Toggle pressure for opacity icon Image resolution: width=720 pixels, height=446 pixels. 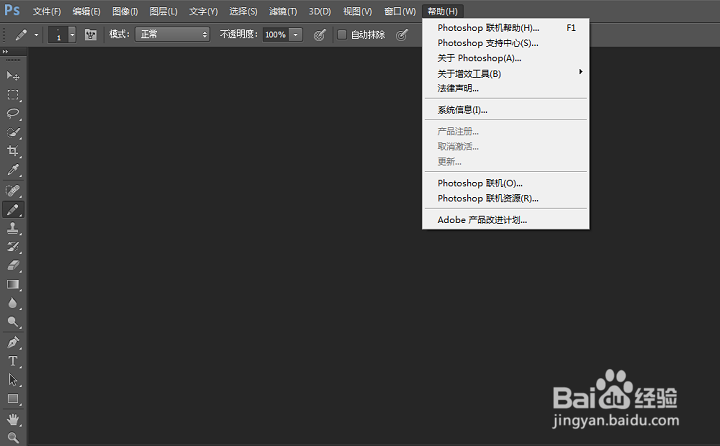pos(320,34)
